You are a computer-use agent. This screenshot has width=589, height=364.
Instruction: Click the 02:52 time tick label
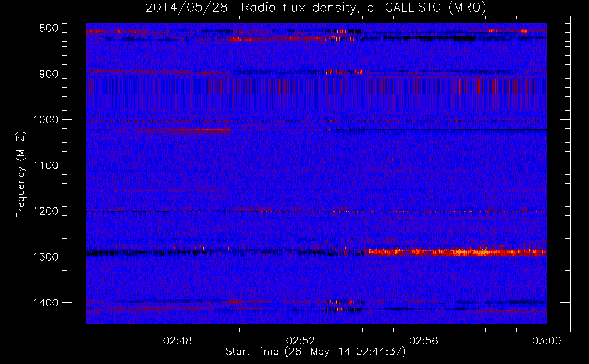(x=301, y=341)
